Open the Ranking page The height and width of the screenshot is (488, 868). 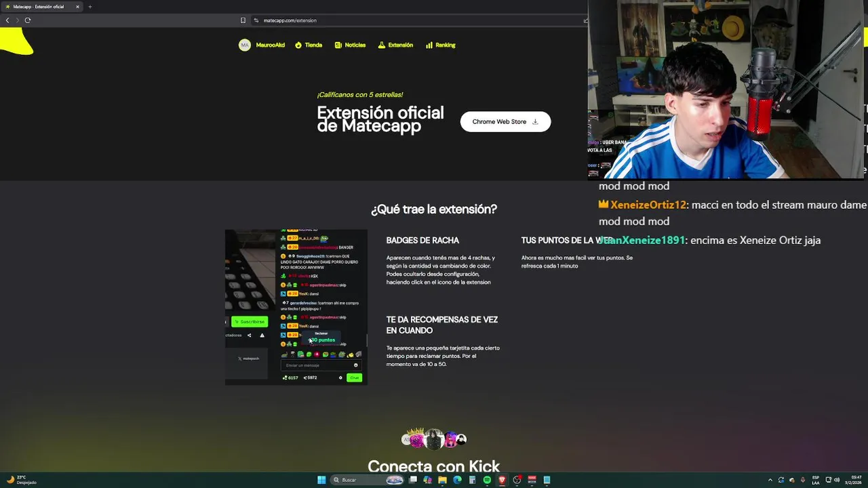[446, 45]
